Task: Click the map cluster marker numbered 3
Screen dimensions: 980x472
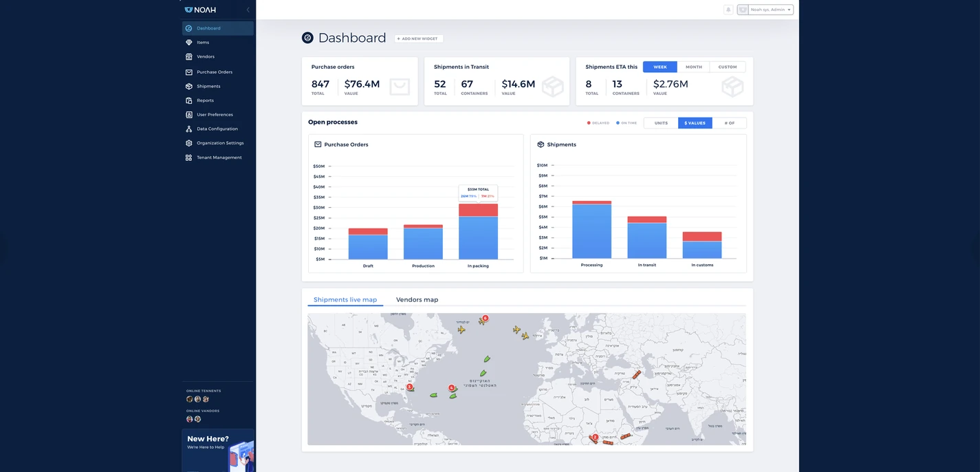Action: pyautogui.click(x=409, y=387)
